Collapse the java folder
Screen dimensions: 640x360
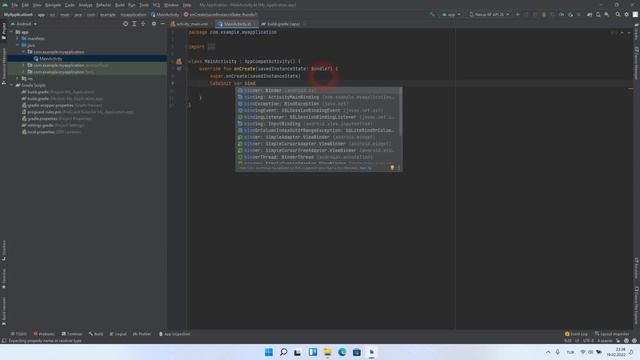(18, 45)
